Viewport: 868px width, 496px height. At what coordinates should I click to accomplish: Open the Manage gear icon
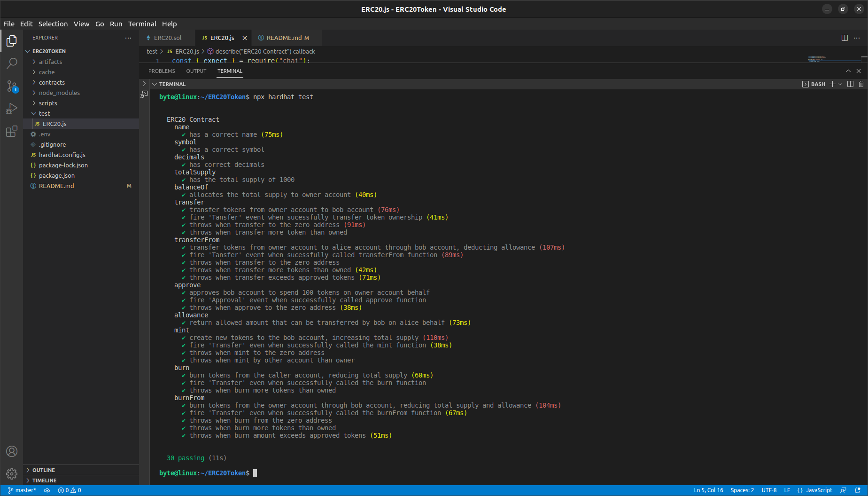click(12, 474)
